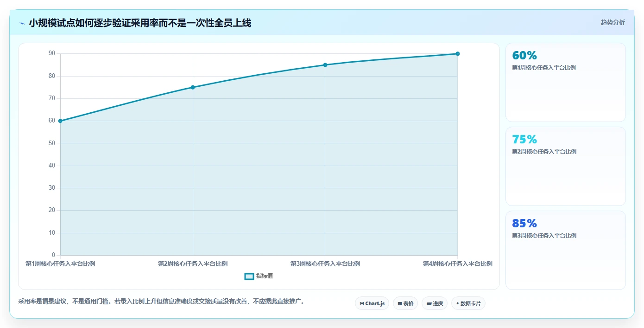Image resolution: width=644 pixels, height=328 pixels.
Task: Click the week 1 data point at 60
Action: pyautogui.click(x=60, y=121)
